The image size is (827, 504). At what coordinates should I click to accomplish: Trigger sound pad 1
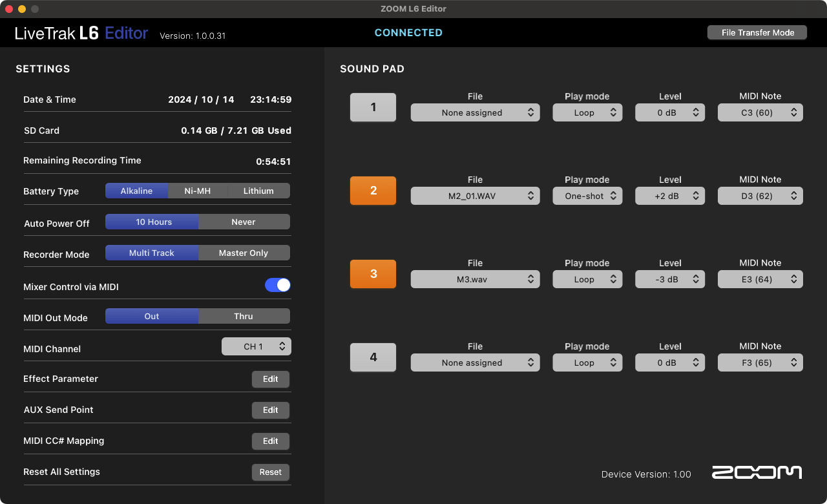tap(373, 107)
